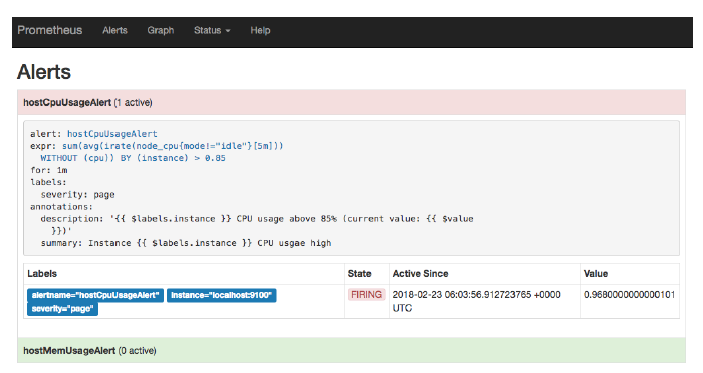703x373 pixels.
Task: Click the alertname="hostCpuUsageAlert" label badge
Action: tap(95, 295)
